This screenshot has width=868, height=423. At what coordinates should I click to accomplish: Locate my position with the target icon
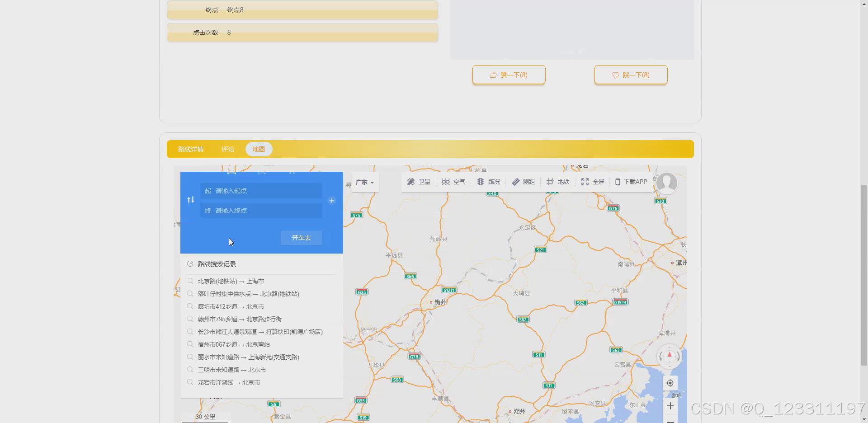coord(670,383)
